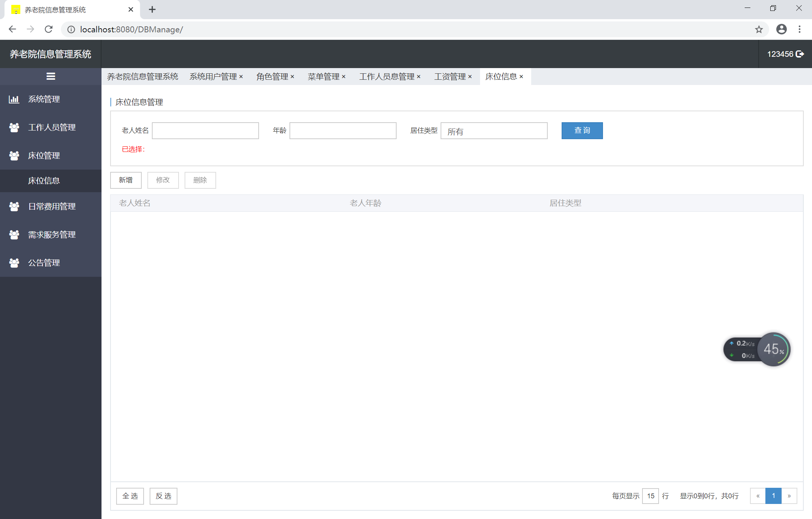Click the blue 查询 search button
This screenshot has height=519, width=812.
[x=582, y=131]
